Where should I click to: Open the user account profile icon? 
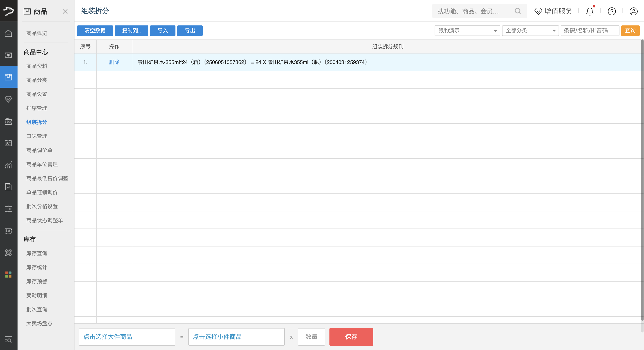(x=633, y=11)
